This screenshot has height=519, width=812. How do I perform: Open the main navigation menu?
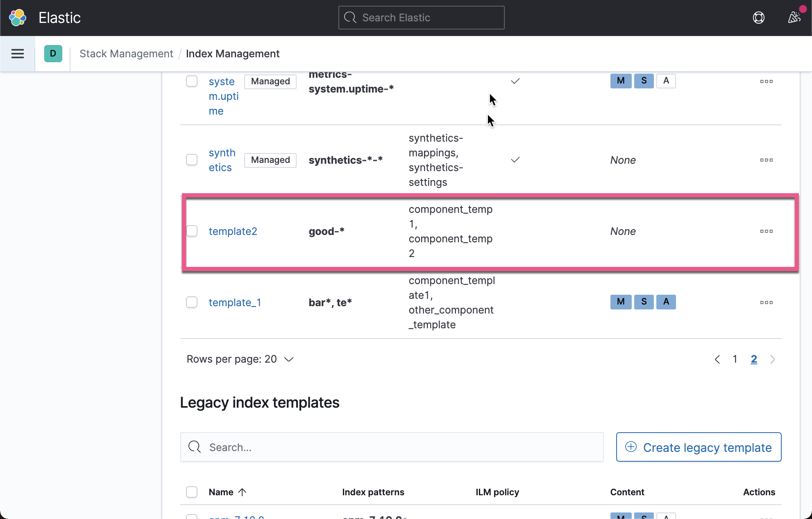(x=18, y=53)
